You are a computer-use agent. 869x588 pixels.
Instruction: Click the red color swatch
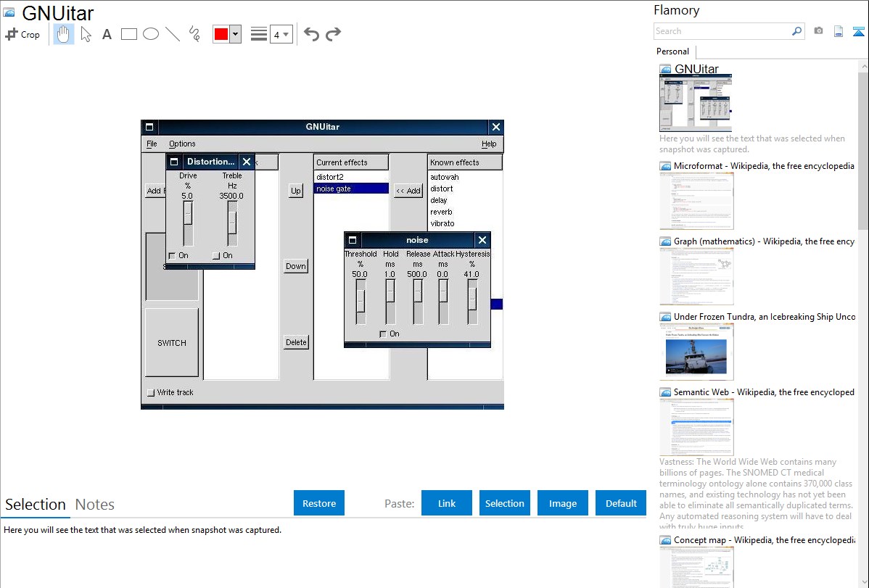click(221, 34)
